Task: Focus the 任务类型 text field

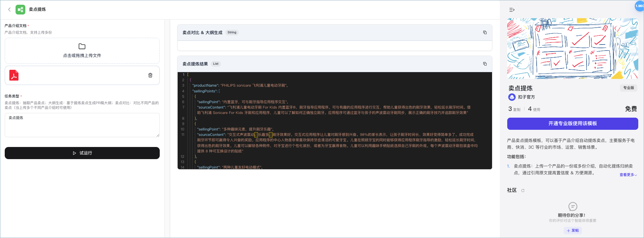Action: pyautogui.click(x=82, y=125)
